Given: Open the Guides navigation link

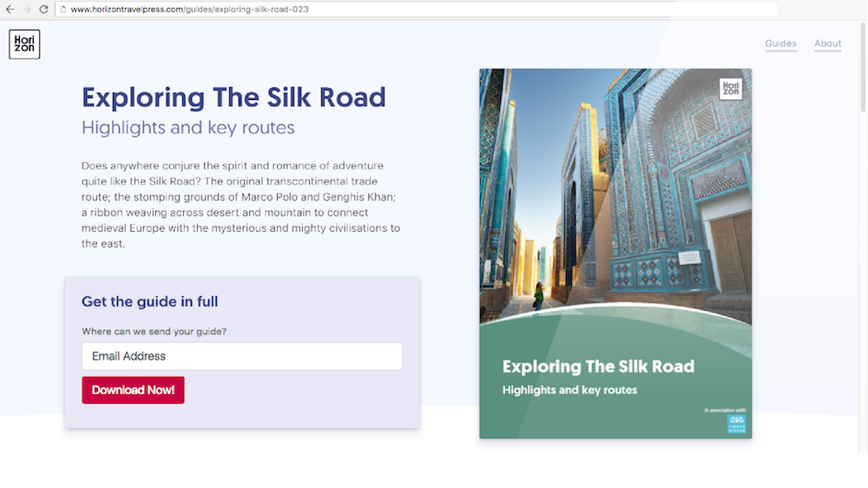Looking at the screenshot, I should pos(780,43).
